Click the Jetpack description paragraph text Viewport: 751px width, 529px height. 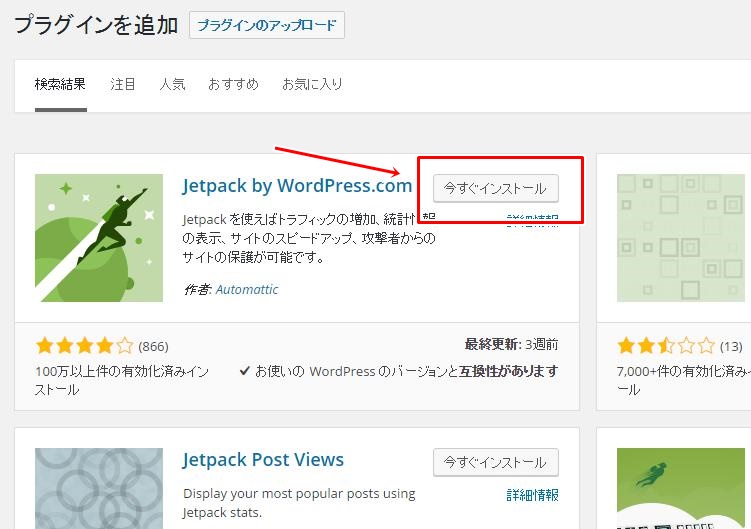pos(309,238)
